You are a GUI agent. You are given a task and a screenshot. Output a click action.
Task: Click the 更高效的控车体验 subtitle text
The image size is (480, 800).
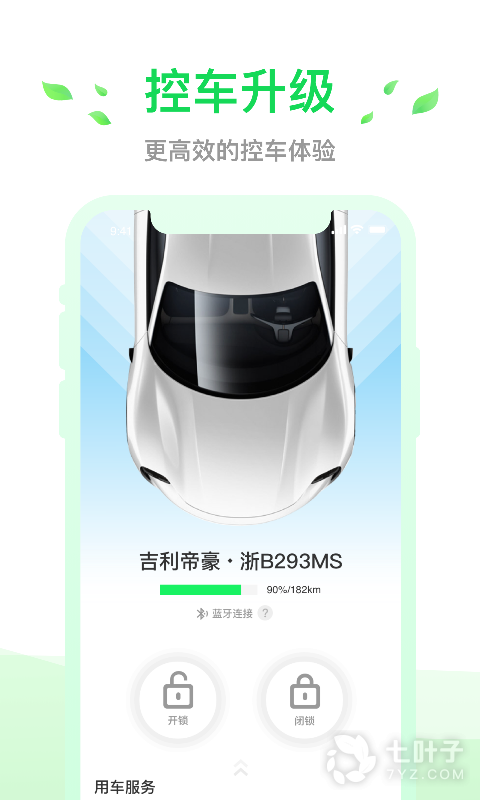pos(240,151)
